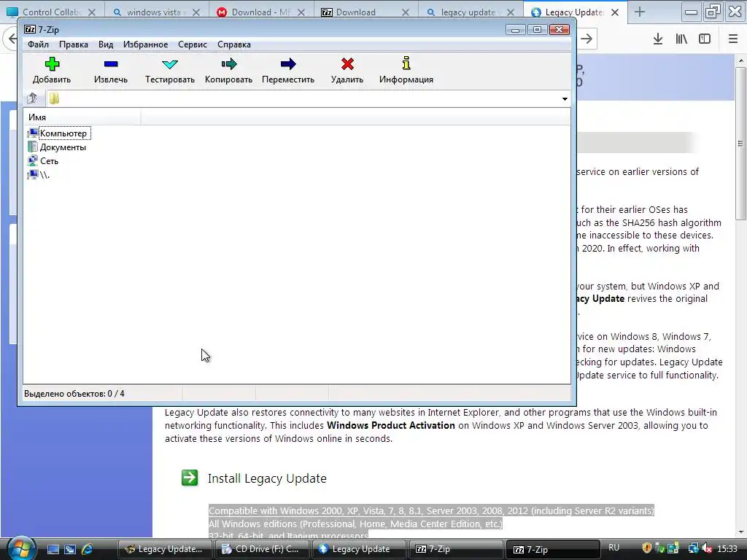
Task: Click the Install Legacy Update heading
Action: tap(267, 478)
